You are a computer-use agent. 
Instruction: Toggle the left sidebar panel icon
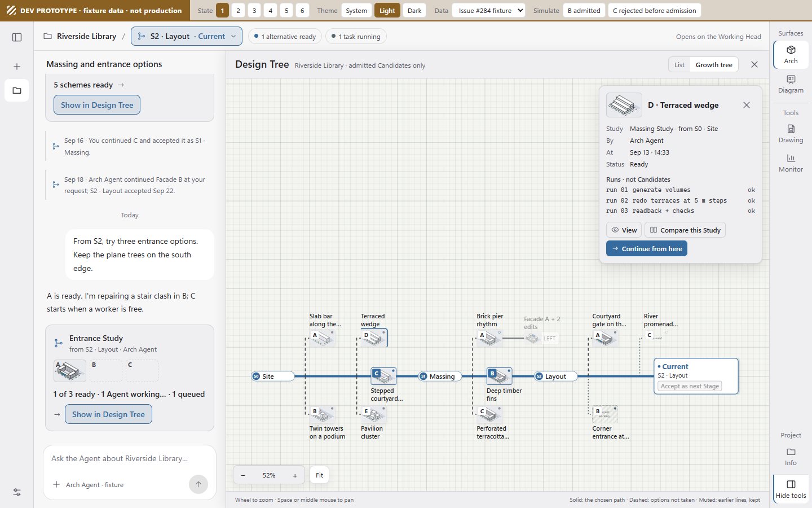[17, 37]
